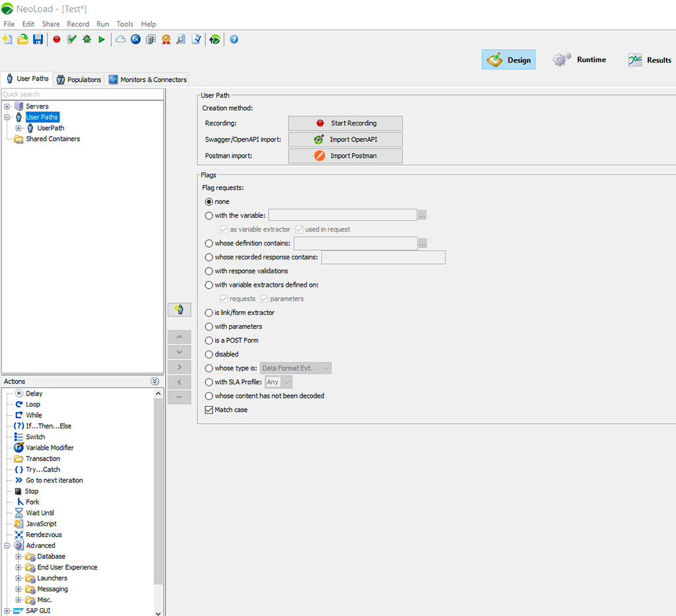Switch to the Runtime section
This screenshot has width=676, height=616.
coord(580,59)
